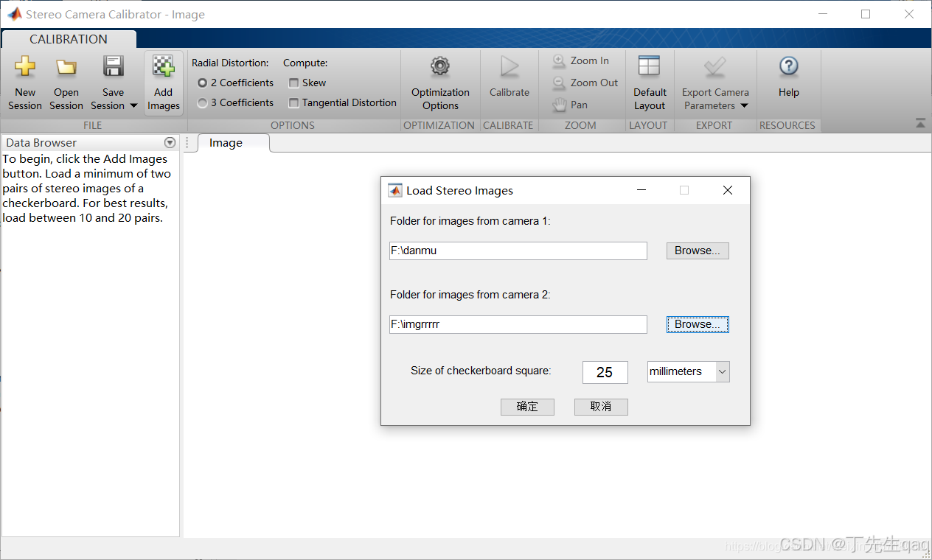Enable Tangential Distortion checkbox
This screenshot has width=932, height=560.
click(293, 103)
